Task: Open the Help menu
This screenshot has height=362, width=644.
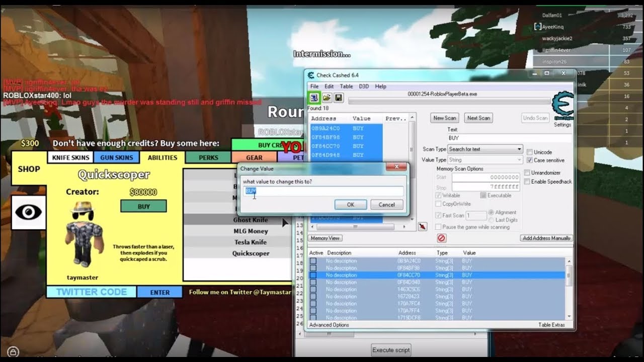Action: pos(381,86)
